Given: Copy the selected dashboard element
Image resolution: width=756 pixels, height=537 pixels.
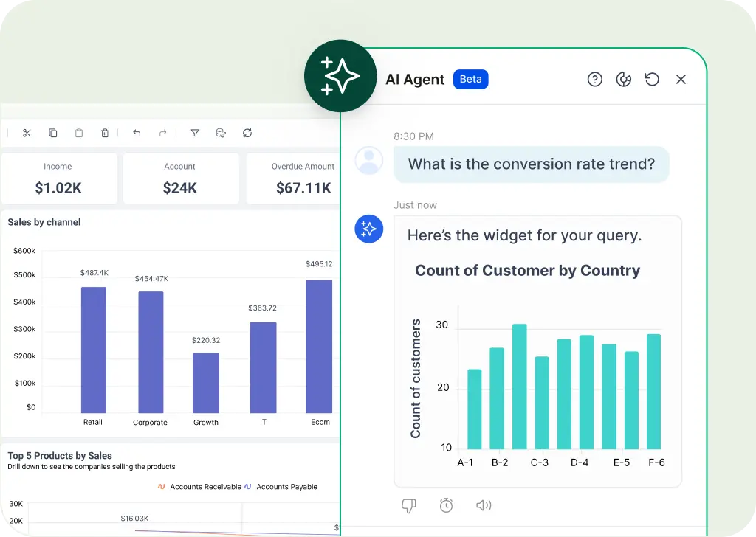Looking at the screenshot, I should (52, 133).
